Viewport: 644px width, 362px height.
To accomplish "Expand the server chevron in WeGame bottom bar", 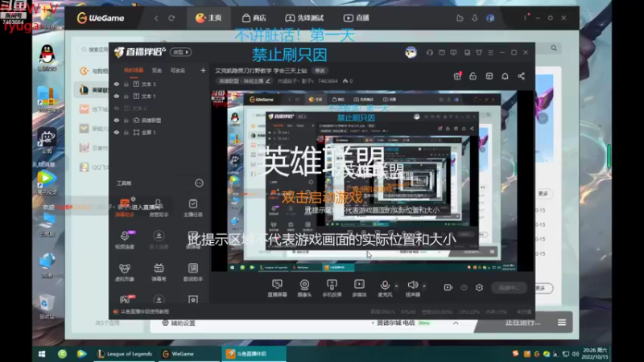I will pyautogui.click(x=456, y=323).
